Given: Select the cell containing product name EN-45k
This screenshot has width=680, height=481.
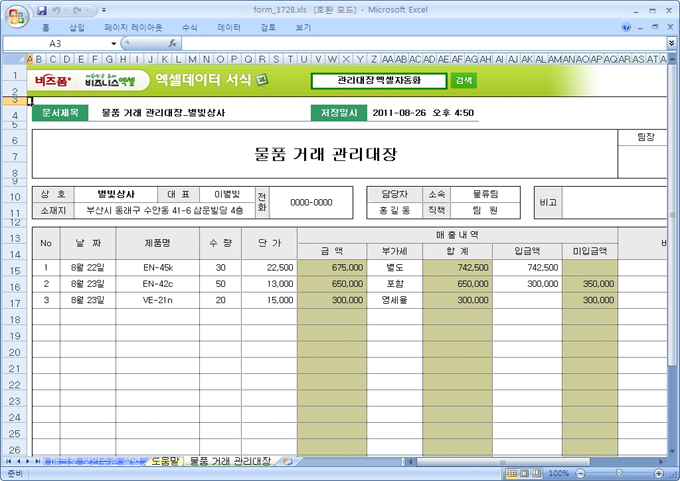Looking at the screenshot, I should (159, 267).
